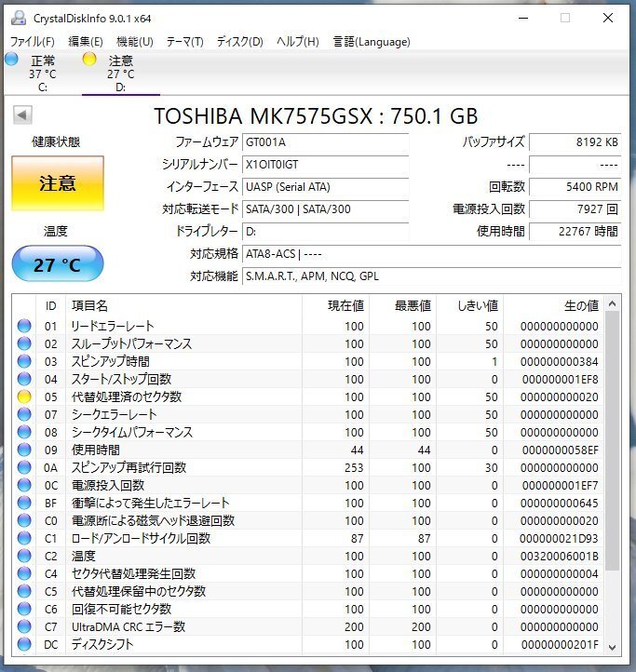This screenshot has height=672, width=636.
Task: Click the status orb for attribute C0
Action: (x=24, y=520)
